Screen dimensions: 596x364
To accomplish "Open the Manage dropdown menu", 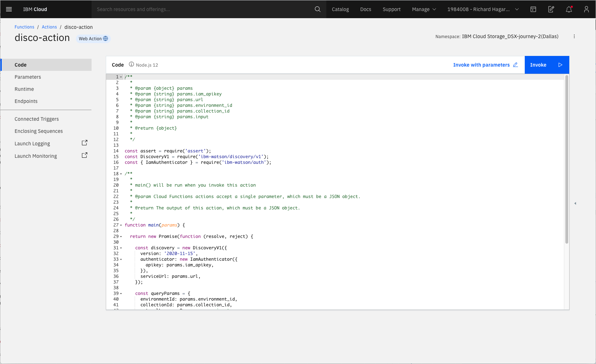I will 424,9.
